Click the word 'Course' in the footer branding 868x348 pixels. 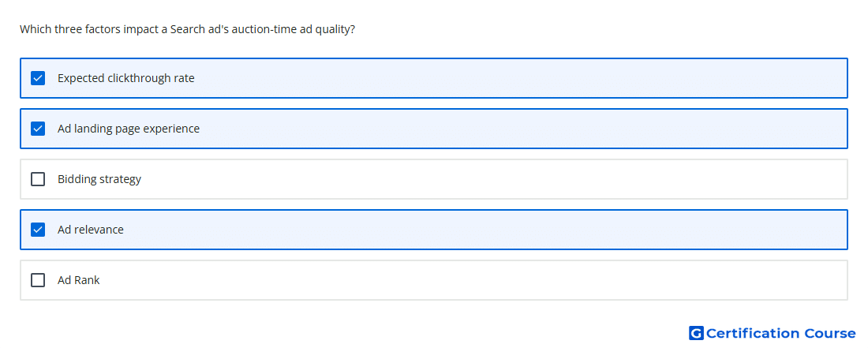[x=830, y=333]
